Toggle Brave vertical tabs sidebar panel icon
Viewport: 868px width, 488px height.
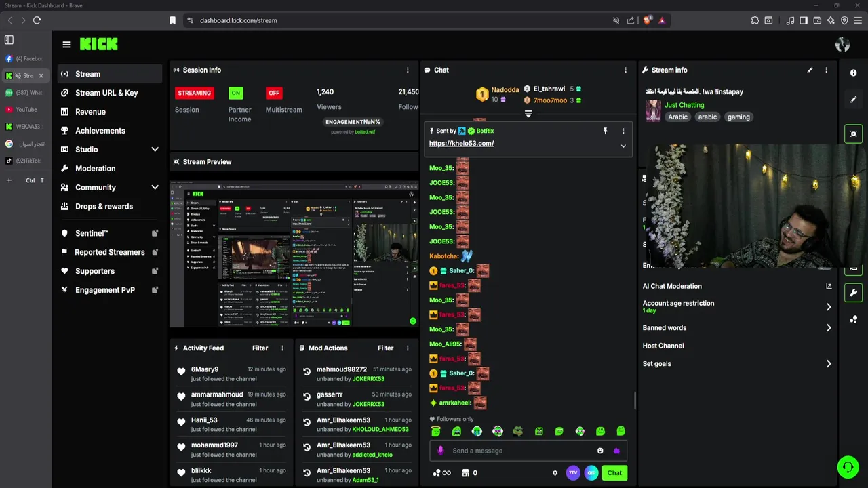coord(9,40)
